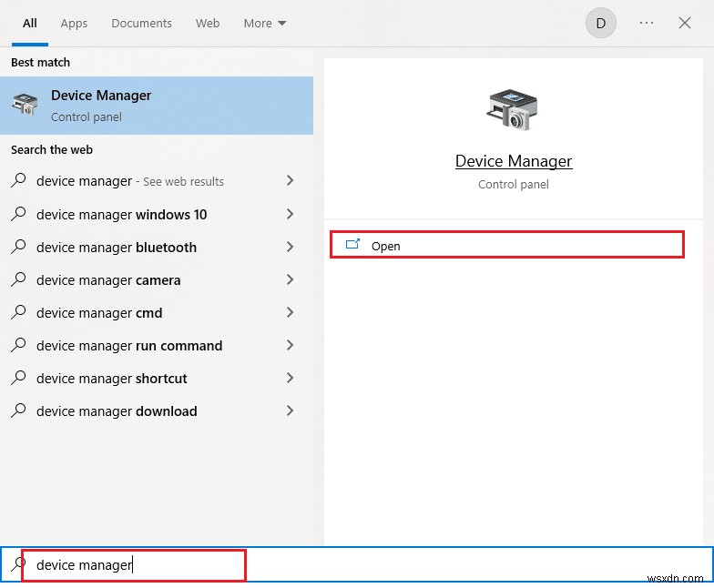Select 'device manager cmd' suggestion
This screenshot has height=588, width=714.
point(157,313)
